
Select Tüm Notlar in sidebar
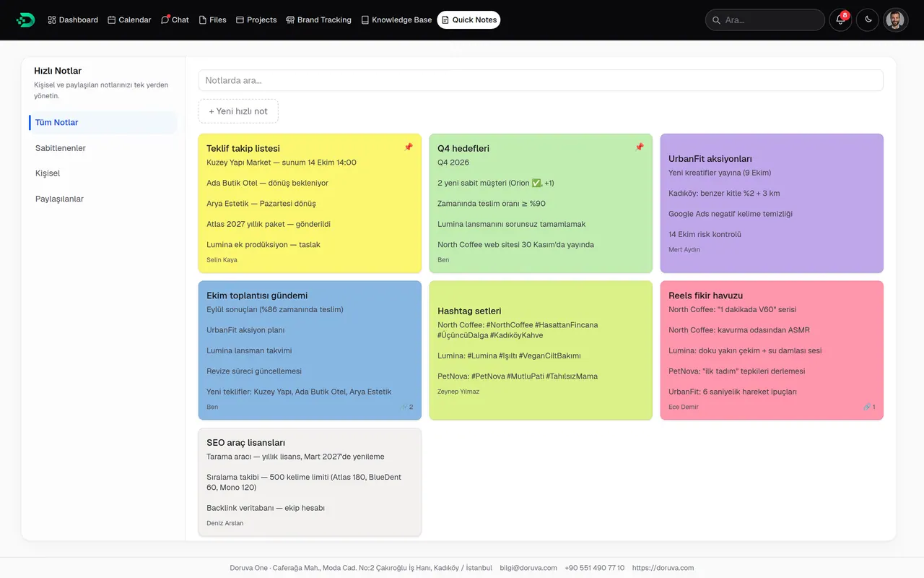(x=103, y=123)
